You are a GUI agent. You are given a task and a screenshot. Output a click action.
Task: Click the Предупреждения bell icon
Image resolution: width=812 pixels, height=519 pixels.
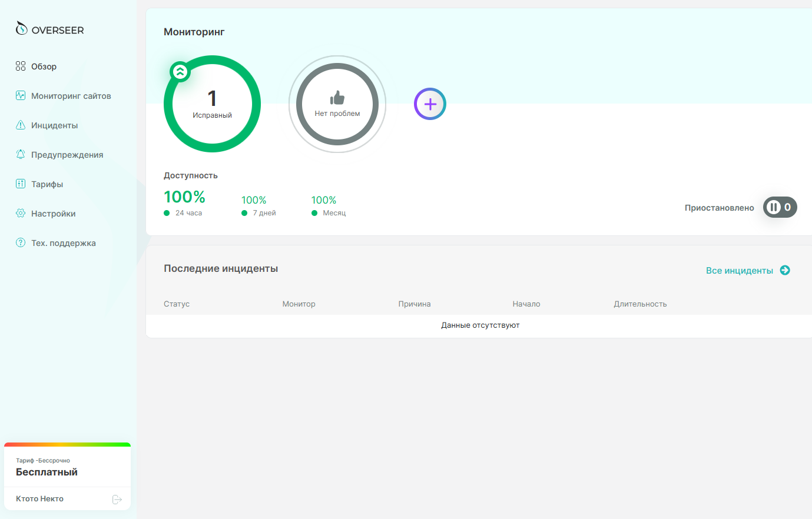(21, 154)
